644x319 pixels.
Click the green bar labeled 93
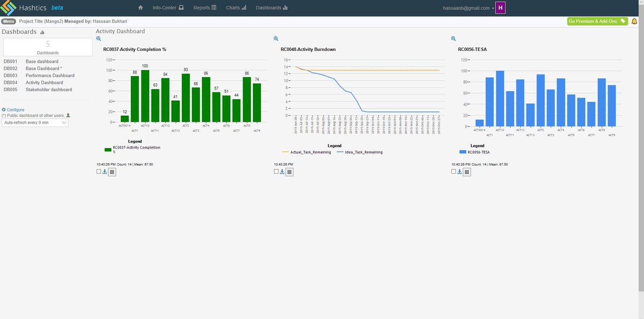pyautogui.click(x=186, y=98)
